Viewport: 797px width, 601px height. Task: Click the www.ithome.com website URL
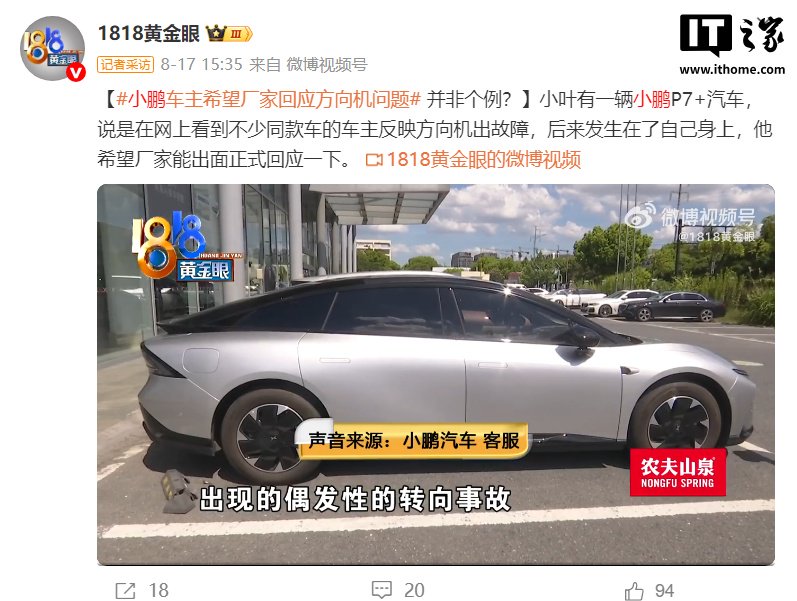click(732, 69)
